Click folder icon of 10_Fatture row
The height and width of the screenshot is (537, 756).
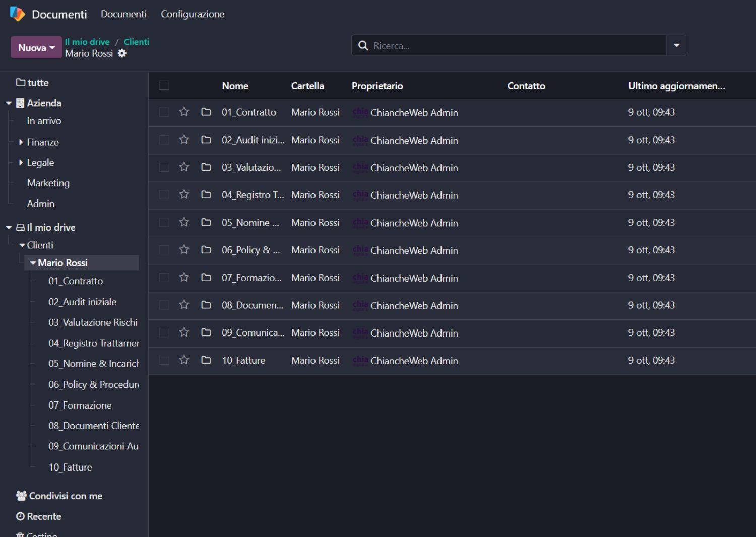(x=206, y=360)
